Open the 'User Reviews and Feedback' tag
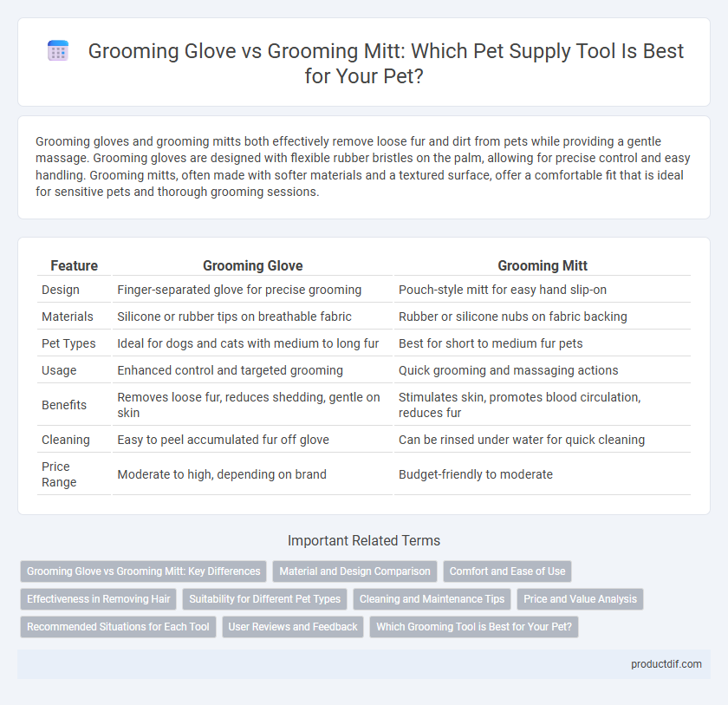 tap(293, 627)
